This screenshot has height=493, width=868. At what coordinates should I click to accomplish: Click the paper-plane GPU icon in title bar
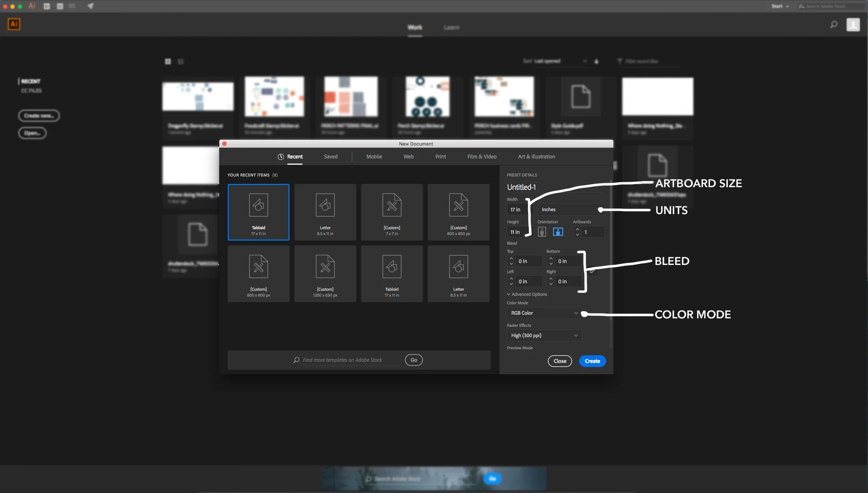click(91, 6)
